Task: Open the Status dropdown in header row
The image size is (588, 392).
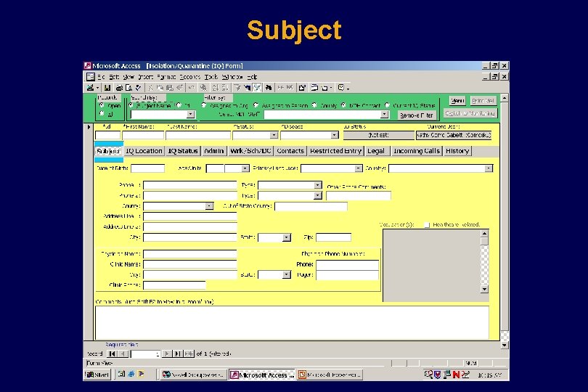Action: (274, 136)
